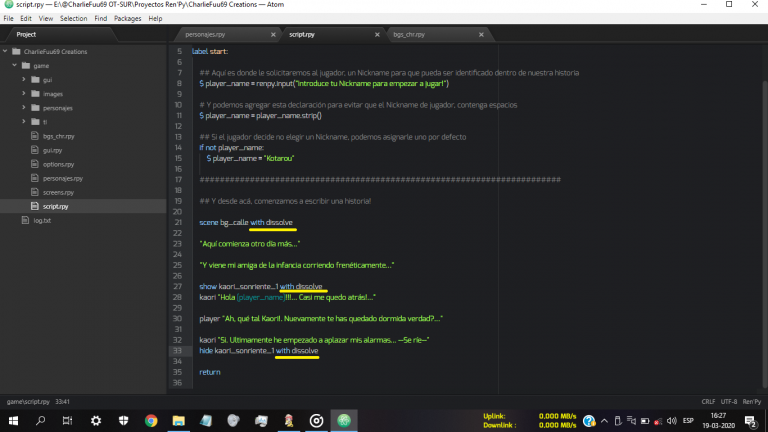The image size is (768, 432).
Task: Switch to the bgs_chr.rpy tab
Action: (410, 34)
